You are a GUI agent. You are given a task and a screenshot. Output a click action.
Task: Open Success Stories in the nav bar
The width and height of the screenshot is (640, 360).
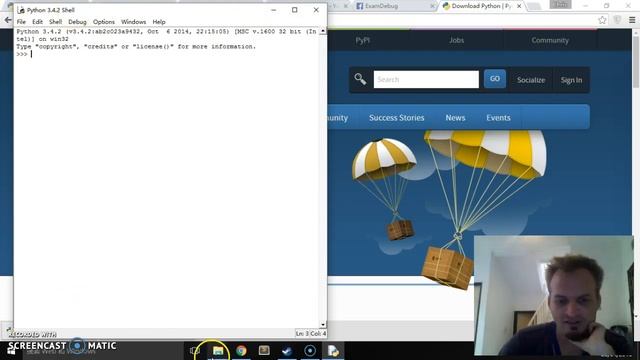pyautogui.click(x=396, y=118)
